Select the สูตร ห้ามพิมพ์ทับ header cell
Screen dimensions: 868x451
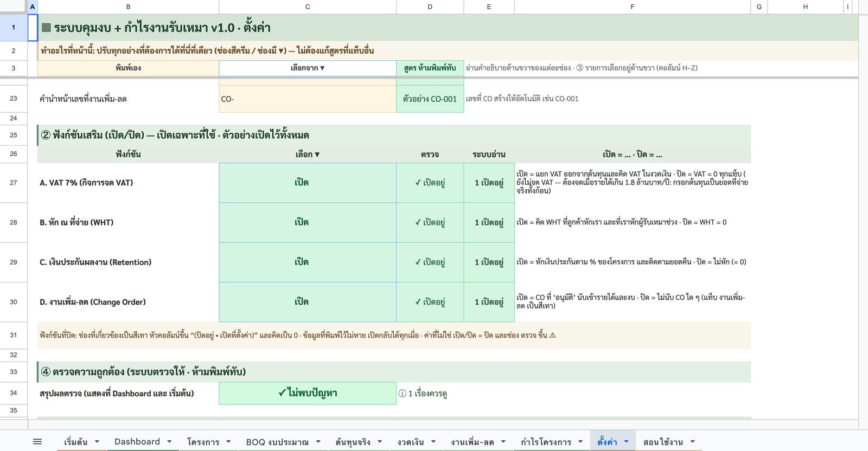pos(430,68)
